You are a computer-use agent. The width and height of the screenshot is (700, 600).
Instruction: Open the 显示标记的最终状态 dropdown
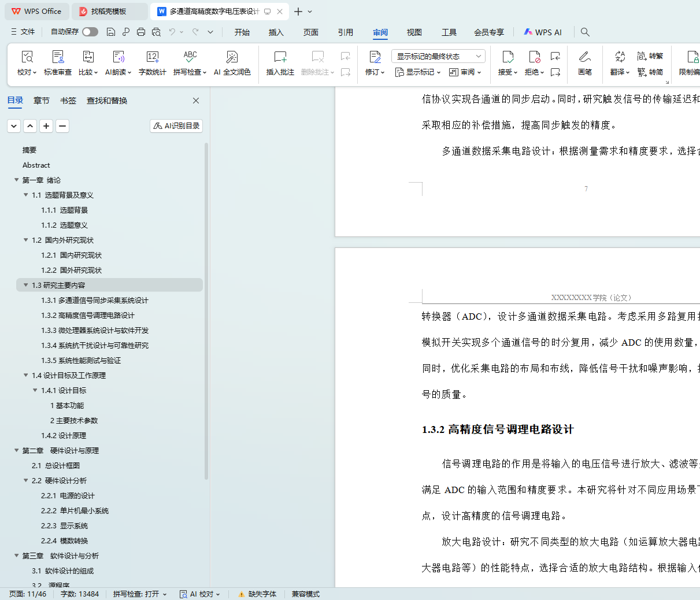438,56
